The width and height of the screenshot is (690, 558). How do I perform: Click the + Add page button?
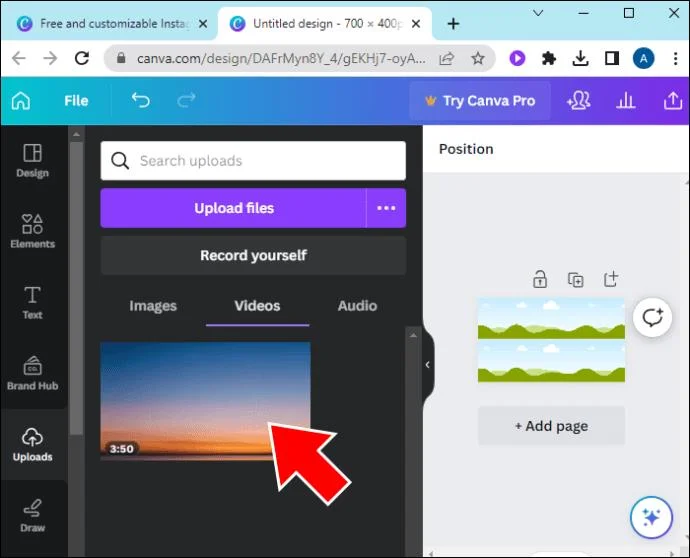click(551, 426)
